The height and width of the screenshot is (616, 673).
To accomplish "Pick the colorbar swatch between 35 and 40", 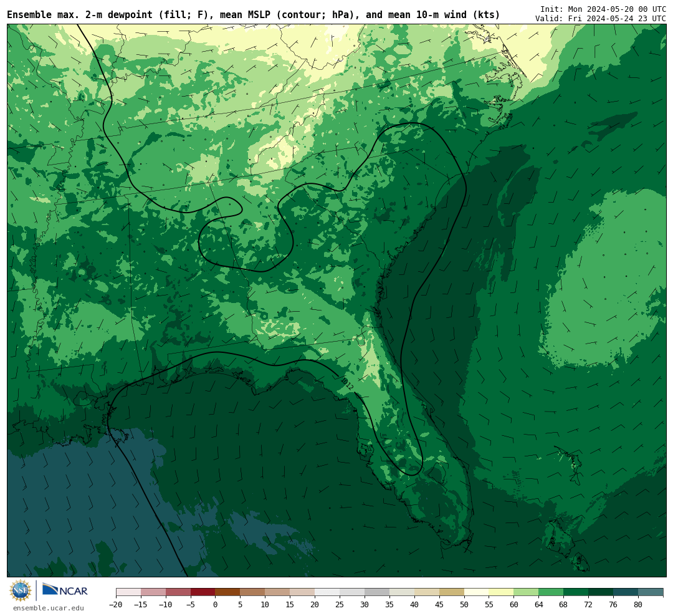I will [402, 592].
